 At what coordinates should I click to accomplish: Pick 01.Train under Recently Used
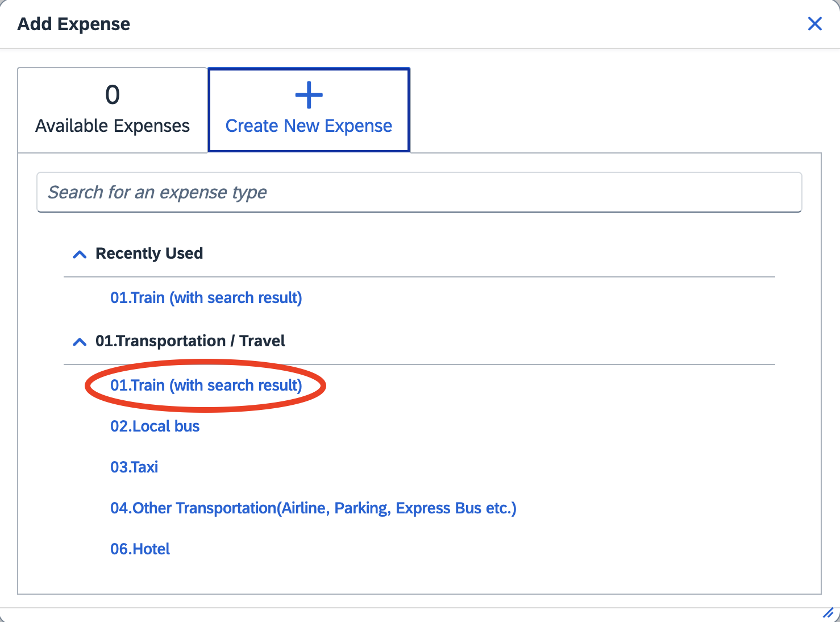click(206, 298)
